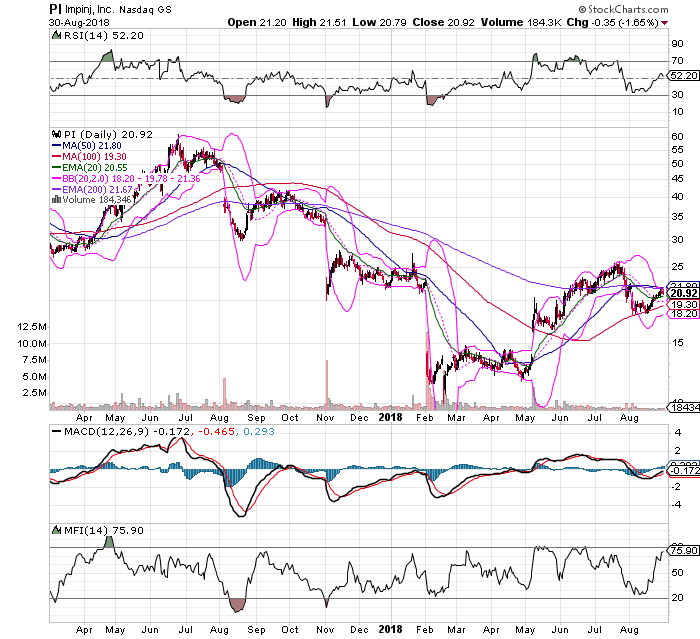Click the RSI indicator icon beside RSI(14)

click(x=56, y=35)
